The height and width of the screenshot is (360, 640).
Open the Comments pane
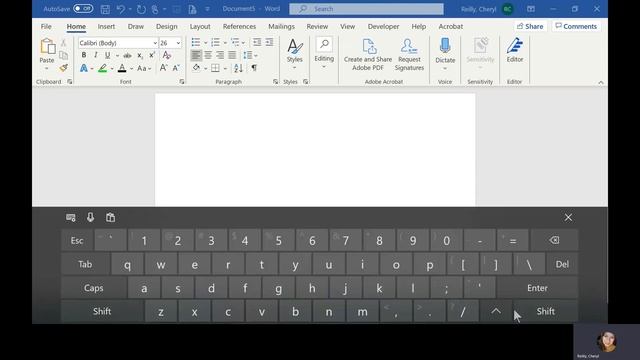(576, 26)
